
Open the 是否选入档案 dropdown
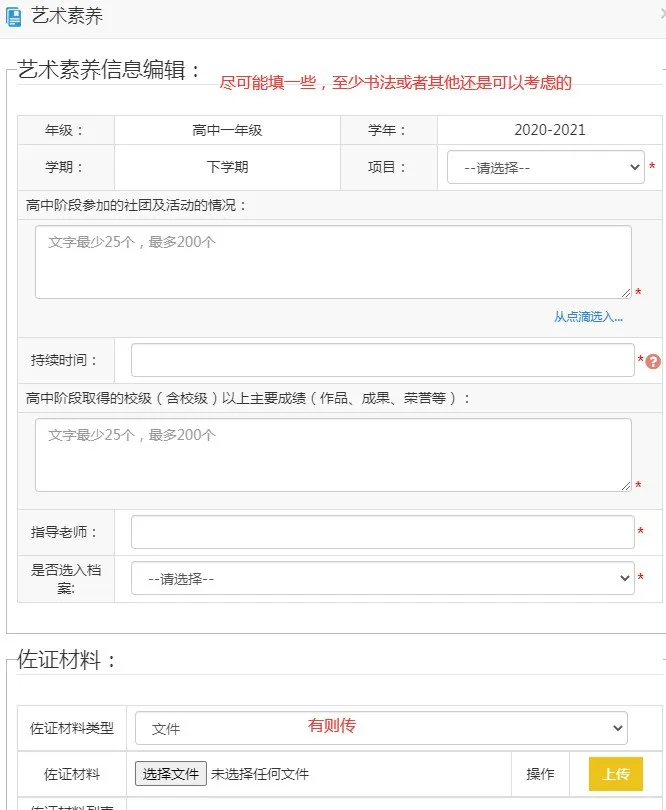coord(382,578)
